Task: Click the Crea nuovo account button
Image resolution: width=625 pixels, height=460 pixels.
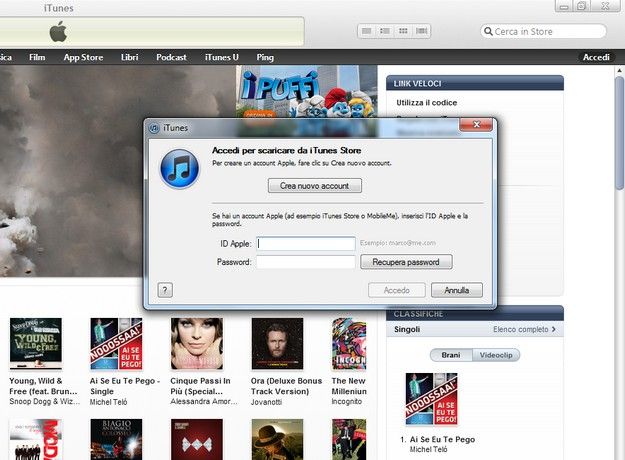Action: coord(314,186)
